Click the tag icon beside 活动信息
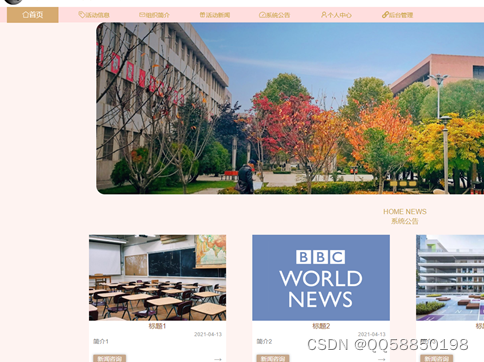 pos(82,15)
